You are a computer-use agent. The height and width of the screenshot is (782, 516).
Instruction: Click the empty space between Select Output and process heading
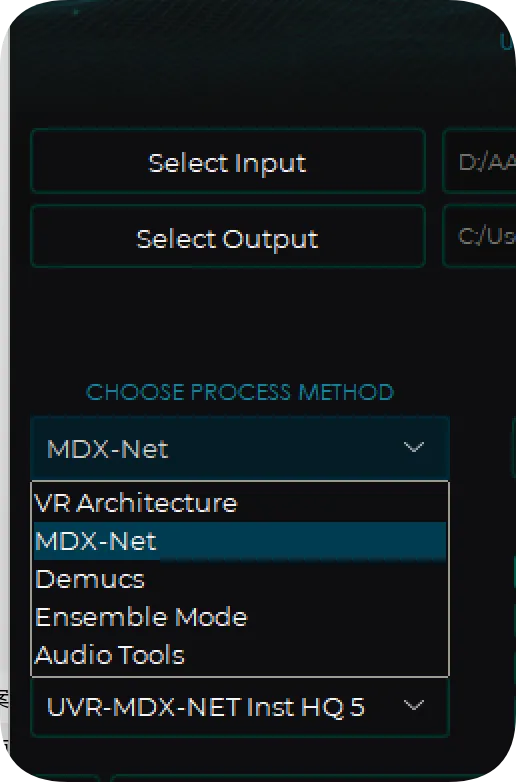(x=228, y=324)
